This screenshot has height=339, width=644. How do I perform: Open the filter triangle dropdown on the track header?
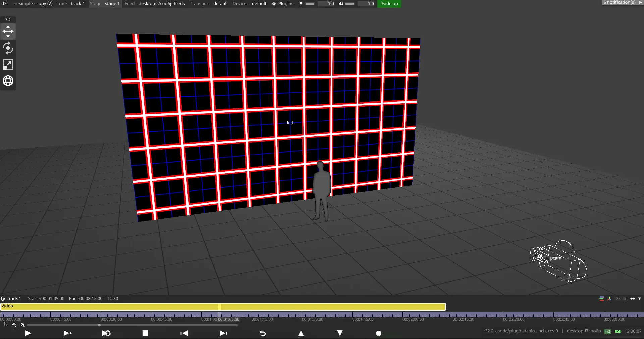[639, 299]
